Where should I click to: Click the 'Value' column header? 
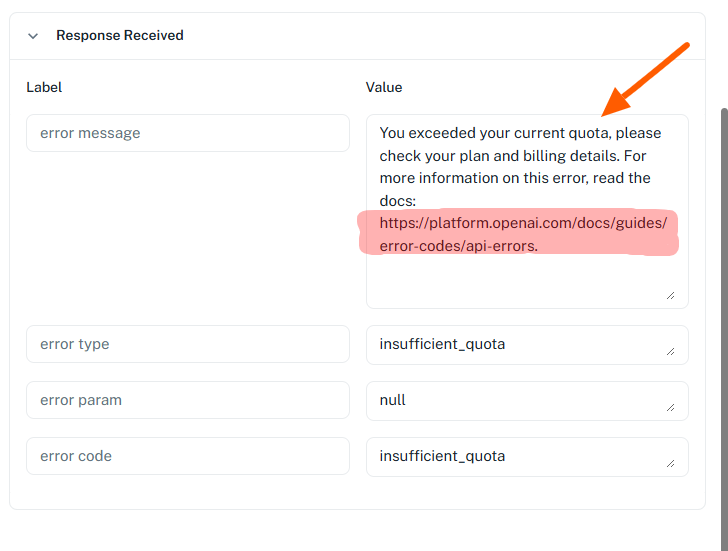click(x=384, y=87)
